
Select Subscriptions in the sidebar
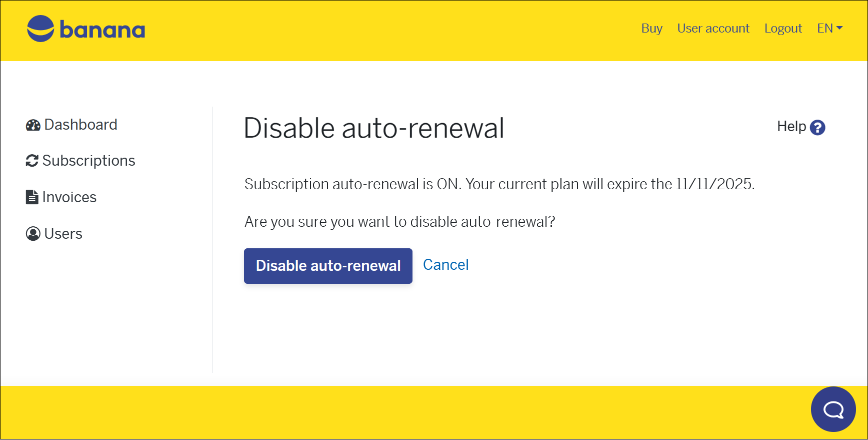point(88,161)
